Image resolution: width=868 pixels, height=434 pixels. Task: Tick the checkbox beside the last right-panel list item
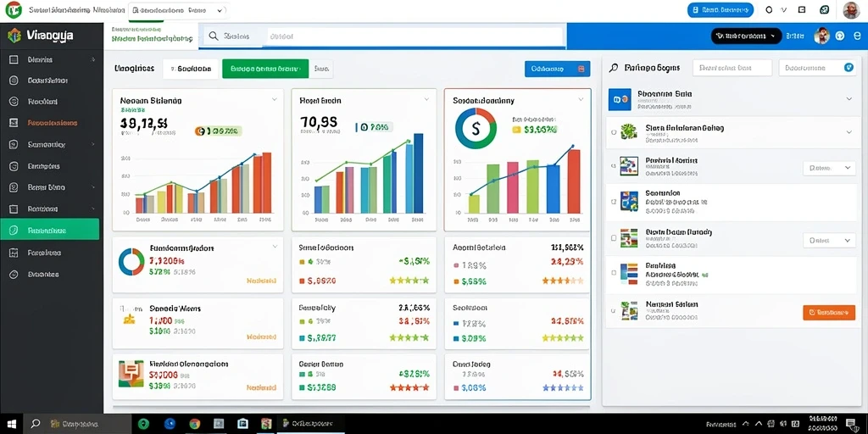coord(614,312)
